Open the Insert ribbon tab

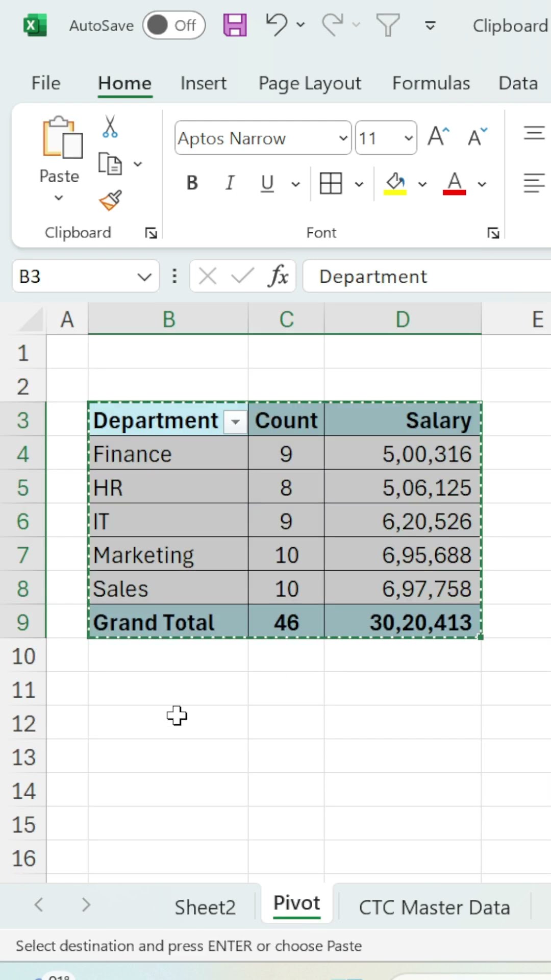[x=203, y=83]
